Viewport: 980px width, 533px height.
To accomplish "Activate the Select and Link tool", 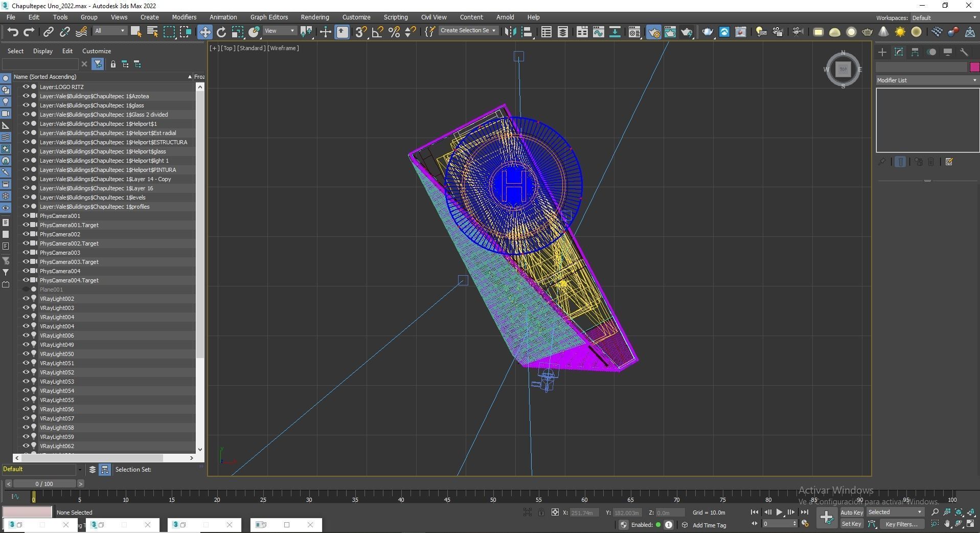I will 48,32.
